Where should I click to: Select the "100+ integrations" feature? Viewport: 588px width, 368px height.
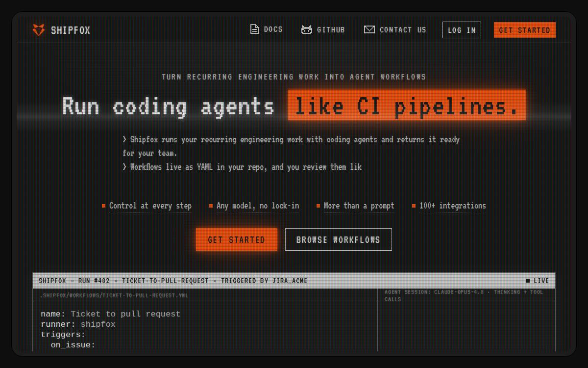pos(453,206)
